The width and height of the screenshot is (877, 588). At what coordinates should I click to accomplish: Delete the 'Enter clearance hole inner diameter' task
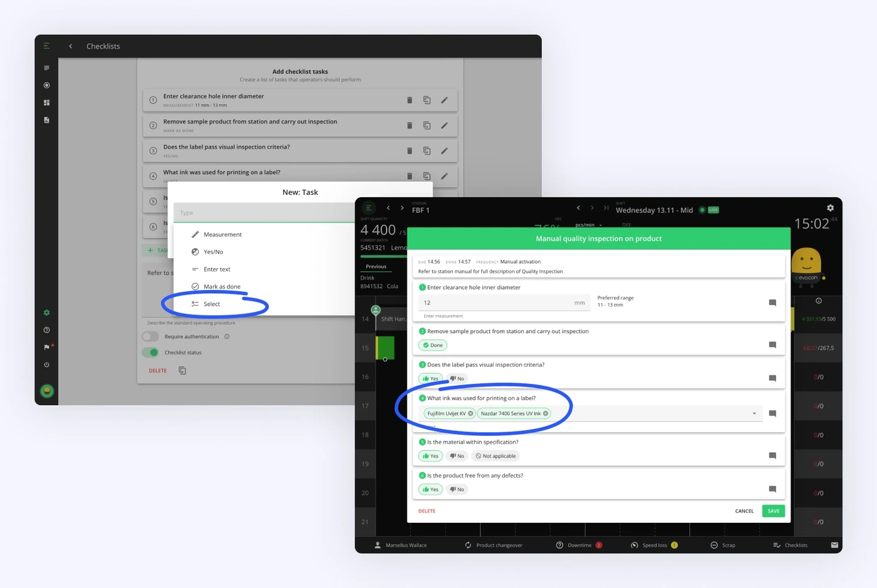pos(410,100)
